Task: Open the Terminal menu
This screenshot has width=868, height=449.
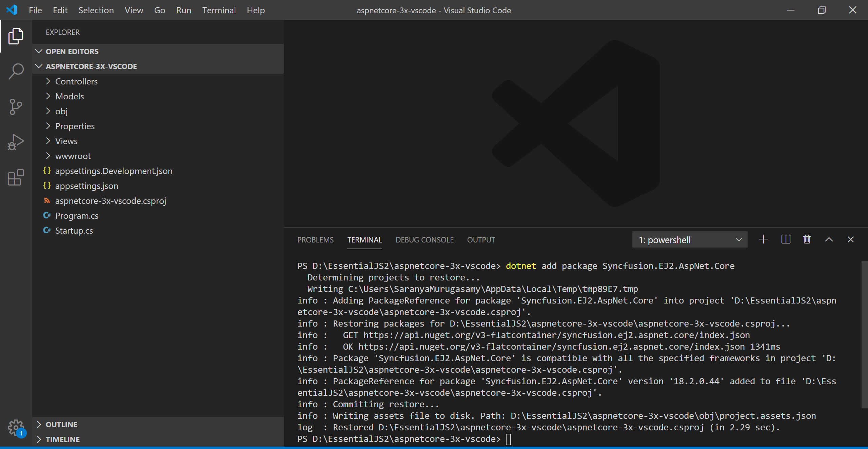Action: pos(219,10)
